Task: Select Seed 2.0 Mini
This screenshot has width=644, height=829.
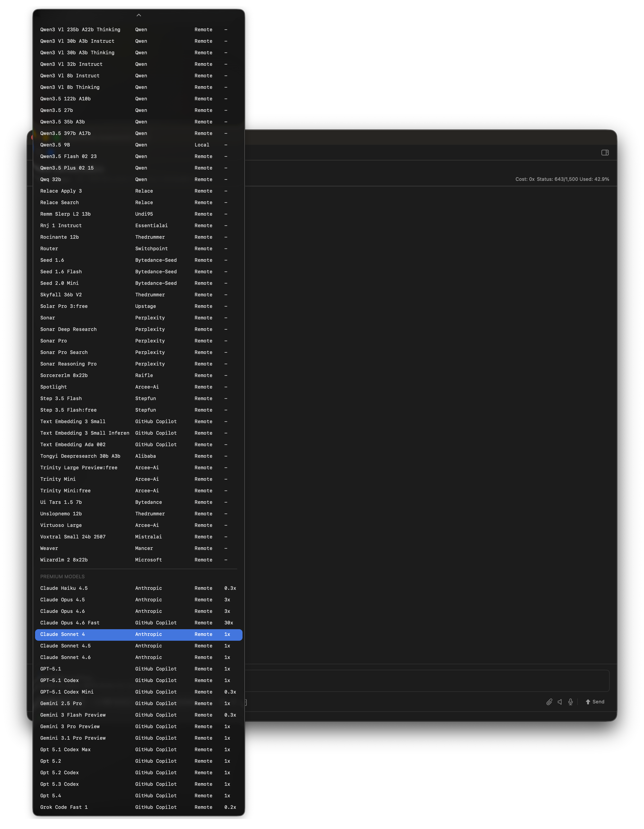Action: tap(139, 283)
